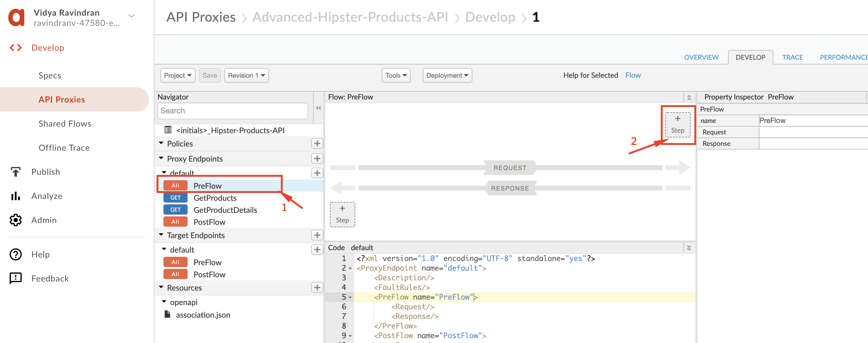Add flow to proxy default endpoint
Screen dimensions: 868x343
pyautogui.click(x=317, y=173)
